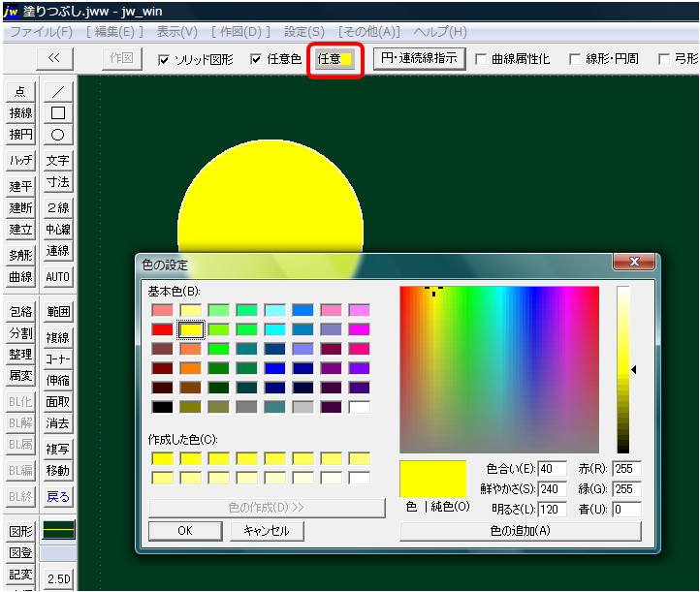
Task: Activate the 消去 erase tool
Action: pyautogui.click(x=58, y=423)
